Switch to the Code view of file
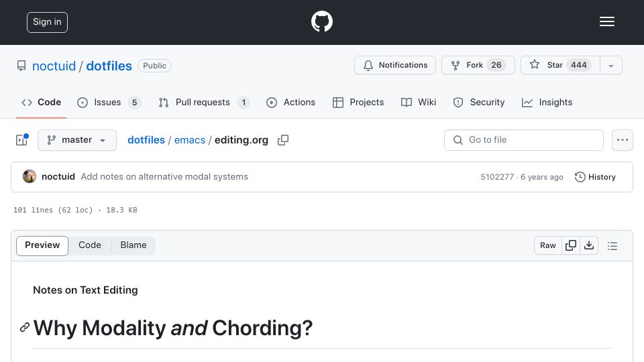 click(89, 245)
